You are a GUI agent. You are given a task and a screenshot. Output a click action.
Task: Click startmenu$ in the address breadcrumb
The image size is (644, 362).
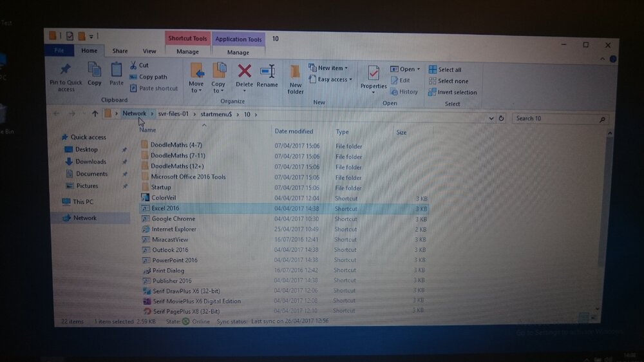(216, 114)
